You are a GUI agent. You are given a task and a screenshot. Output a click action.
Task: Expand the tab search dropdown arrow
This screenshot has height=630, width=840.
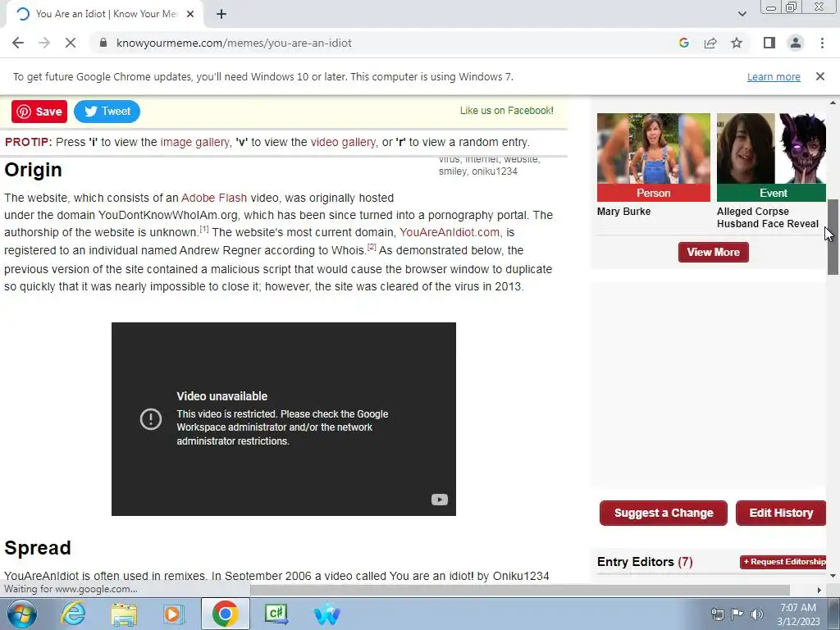pyautogui.click(x=742, y=14)
